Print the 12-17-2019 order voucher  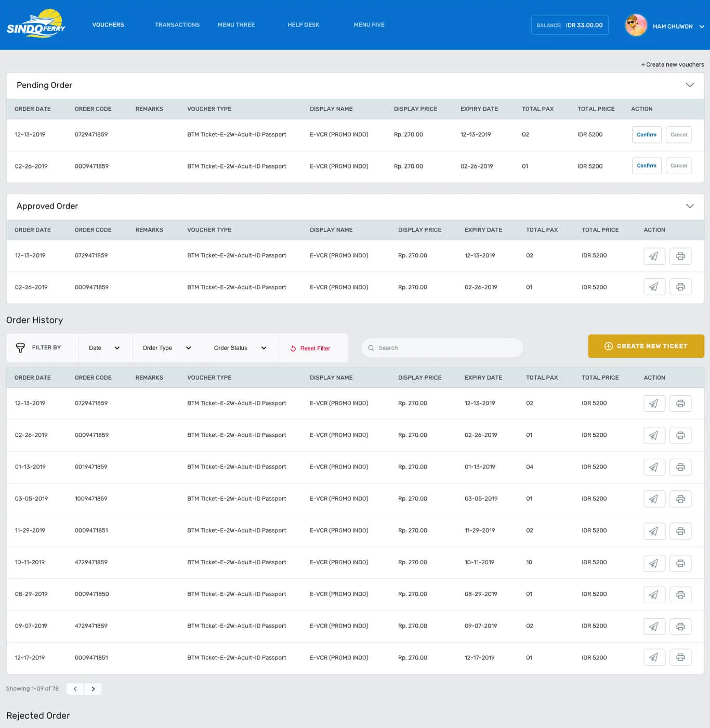pos(680,658)
